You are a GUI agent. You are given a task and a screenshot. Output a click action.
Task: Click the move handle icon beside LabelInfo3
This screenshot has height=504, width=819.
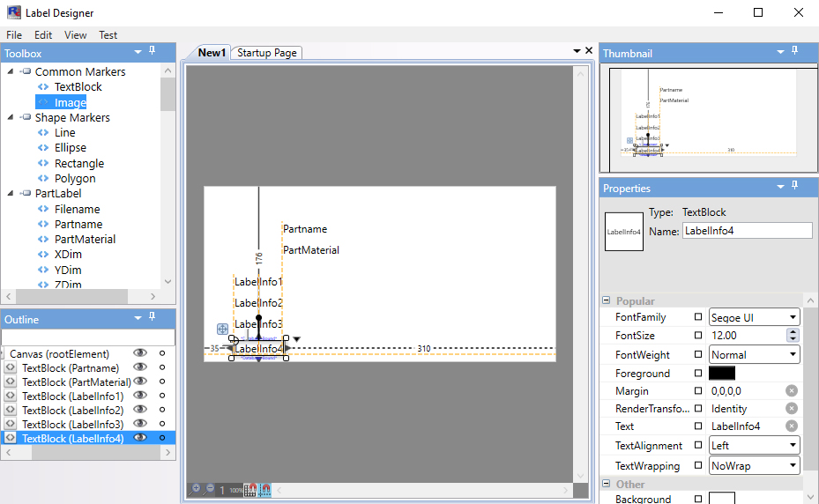coord(222,329)
